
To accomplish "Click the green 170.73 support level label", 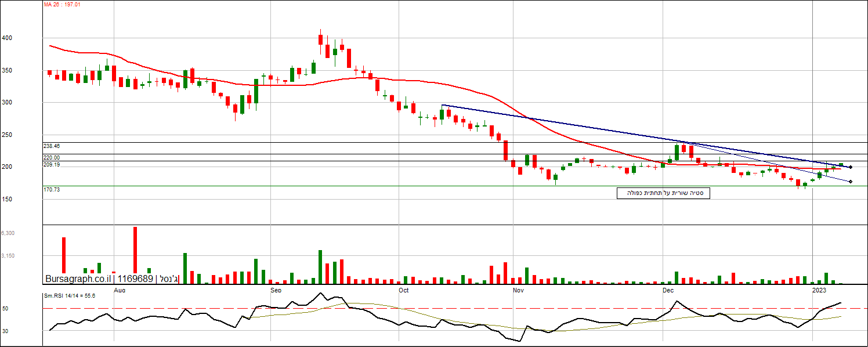I will tap(51, 190).
